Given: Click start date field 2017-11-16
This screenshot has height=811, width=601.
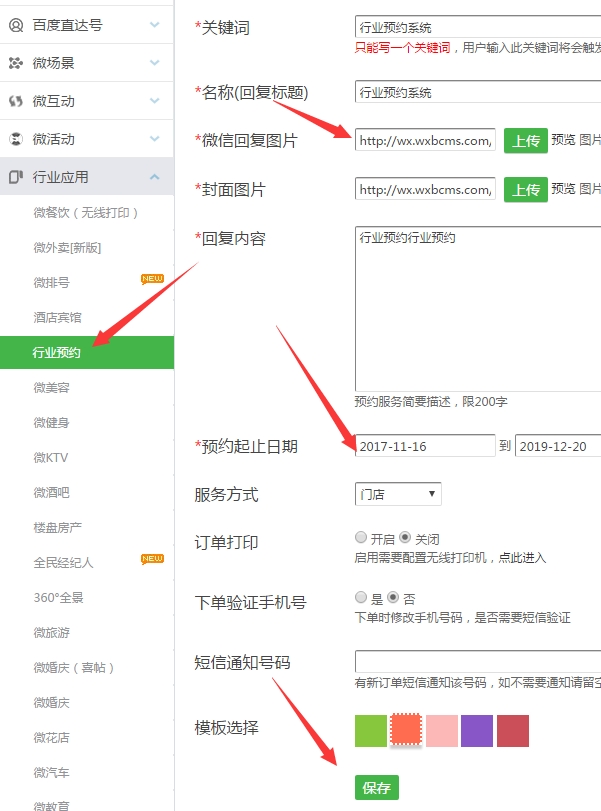Looking at the screenshot, I should [425, 446].
